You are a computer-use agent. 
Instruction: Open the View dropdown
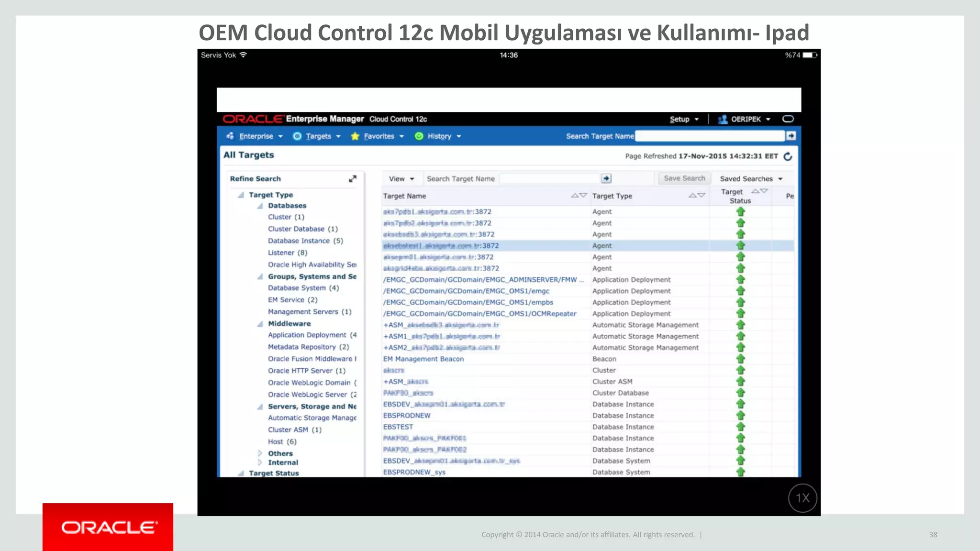coord(401,178)
